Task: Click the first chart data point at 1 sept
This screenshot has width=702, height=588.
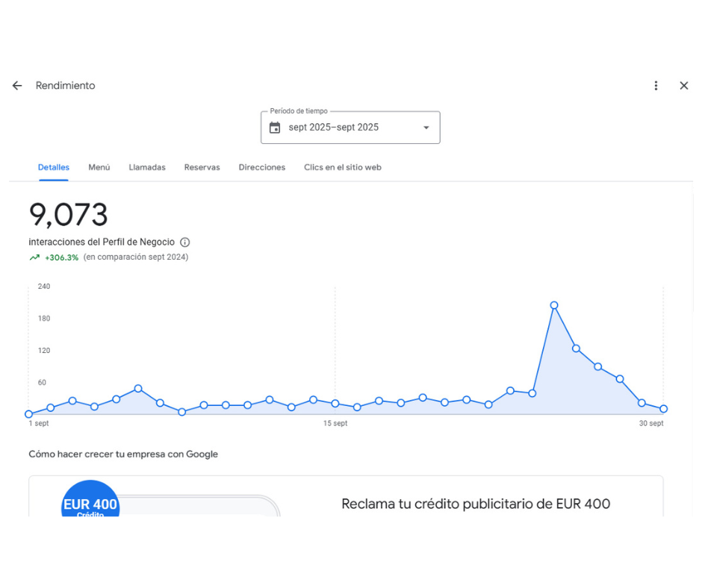Action: [29, 414]
